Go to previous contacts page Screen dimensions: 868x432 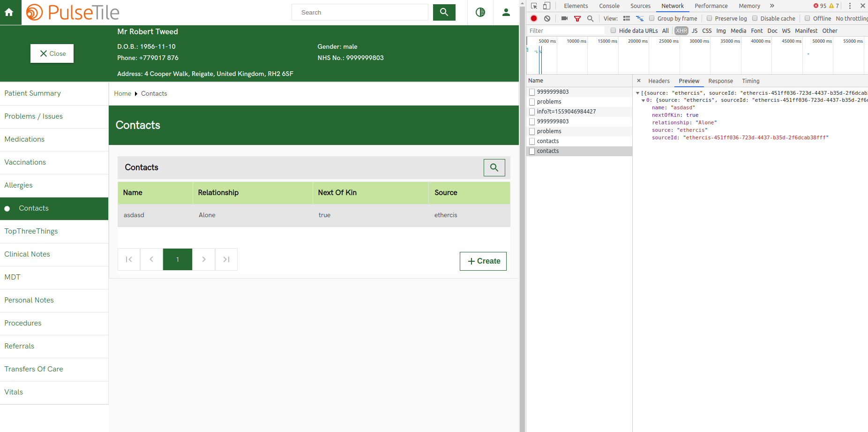pyautogui.click(x=151, y=259)
